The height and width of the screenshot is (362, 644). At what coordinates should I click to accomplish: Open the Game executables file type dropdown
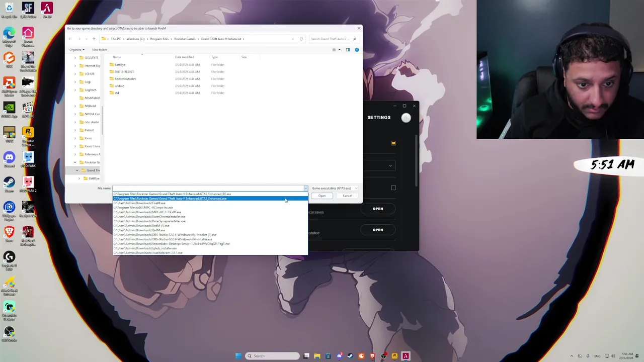coord(334,188)
